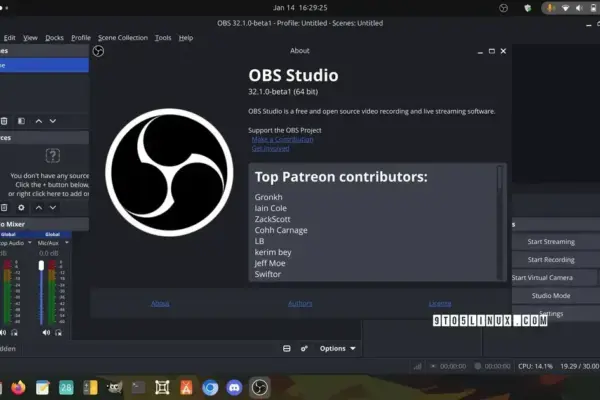Click the gear icon beside Options
The width and height of the screenshot is (600, 400).
[x=304, y=348]
